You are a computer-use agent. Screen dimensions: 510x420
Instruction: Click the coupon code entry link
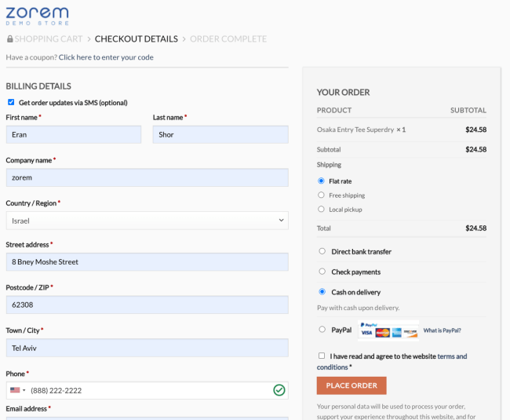106,57
